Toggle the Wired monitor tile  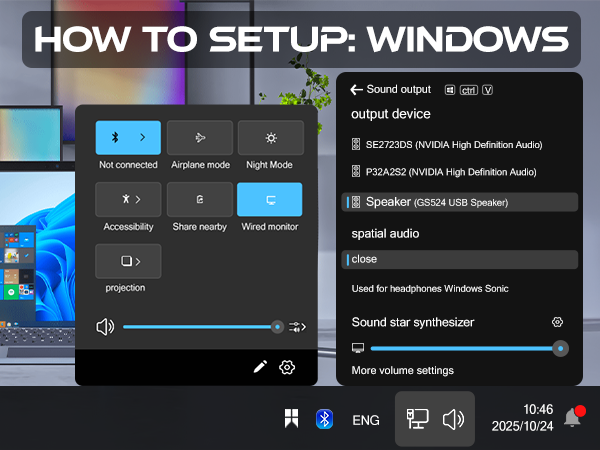pos(270,199)
